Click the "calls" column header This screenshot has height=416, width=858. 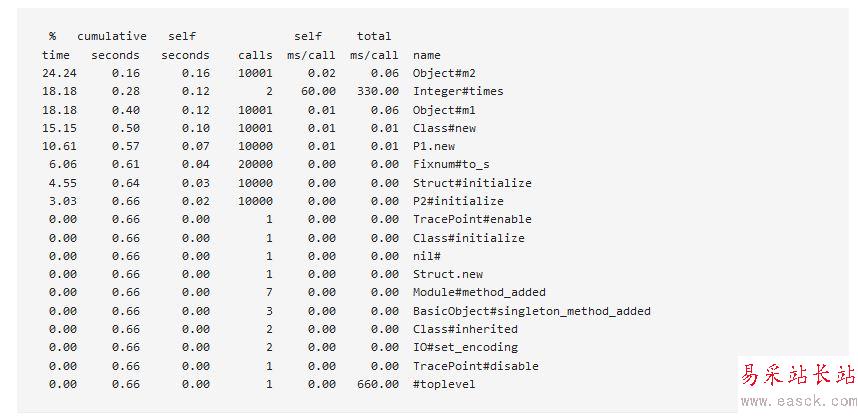point(255,55)
